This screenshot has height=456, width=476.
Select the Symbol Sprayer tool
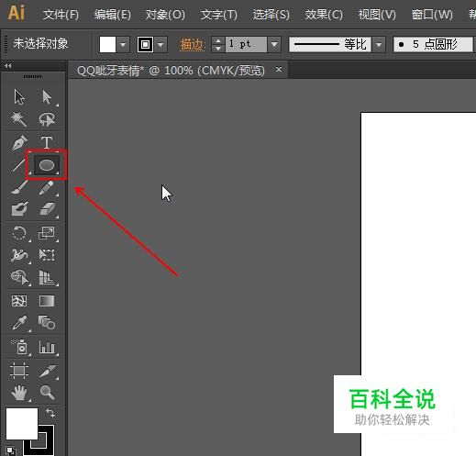(x=20, y=347)
